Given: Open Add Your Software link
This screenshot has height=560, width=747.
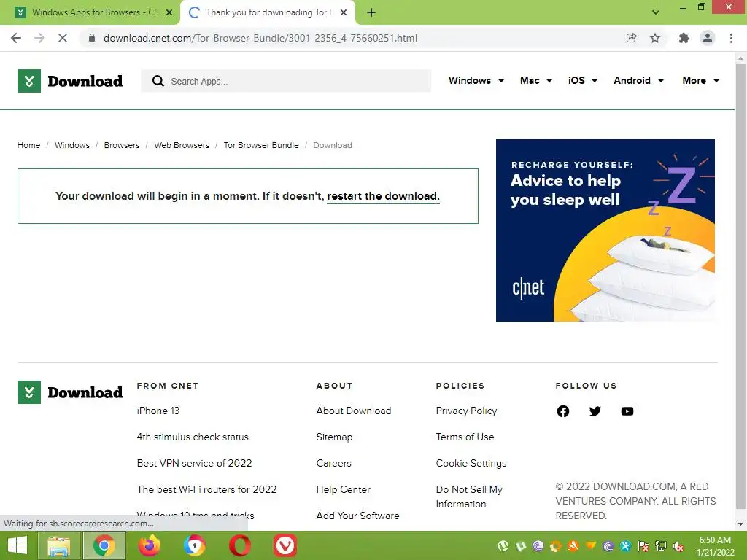Looking at the screenshot, I should point(357,516).
